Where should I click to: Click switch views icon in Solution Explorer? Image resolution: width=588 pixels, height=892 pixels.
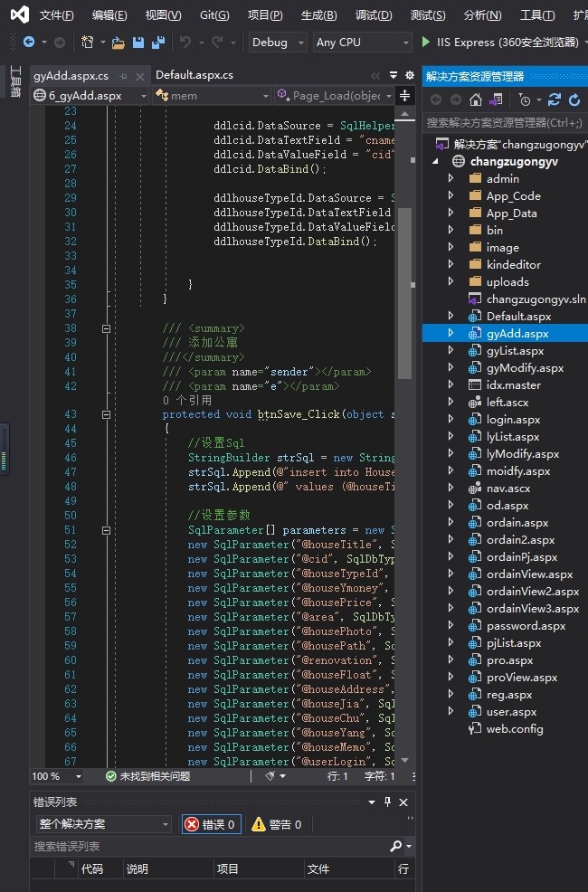[496, 100]
